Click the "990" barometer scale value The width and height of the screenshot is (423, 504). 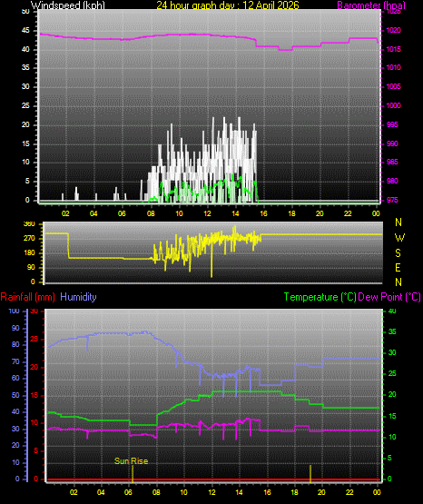[392, 143]
